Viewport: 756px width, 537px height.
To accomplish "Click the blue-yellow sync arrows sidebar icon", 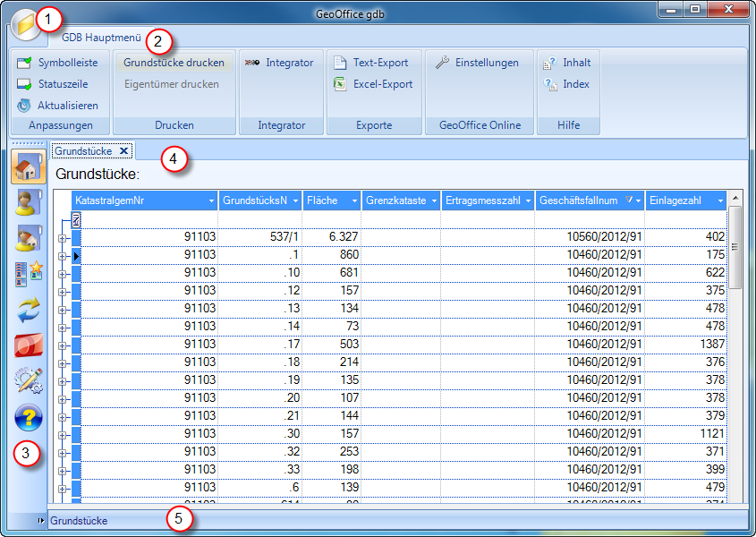I will click(29, 310).
